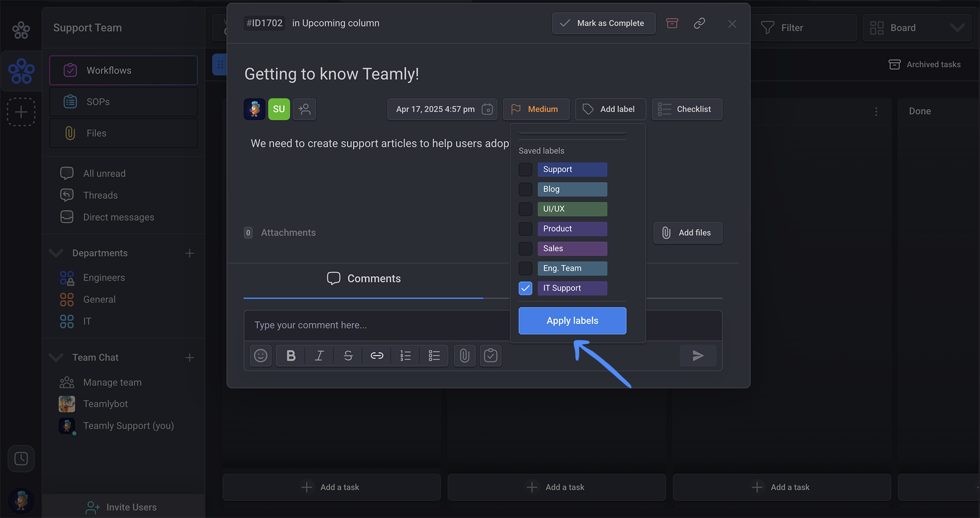Check the UI/UX label checkbox
Image resolution: width=980 pixels, height=518 pixels.
525,209
